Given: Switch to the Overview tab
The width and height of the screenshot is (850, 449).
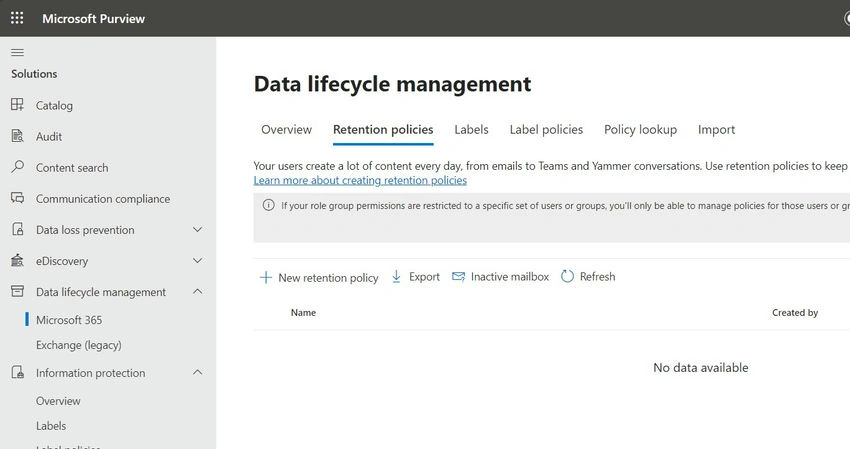Looking at the screenshot, I should click(x=286, y=130).
